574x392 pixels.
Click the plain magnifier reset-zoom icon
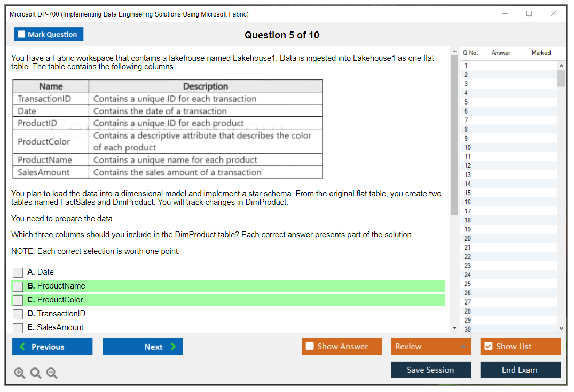coord(35,373)
